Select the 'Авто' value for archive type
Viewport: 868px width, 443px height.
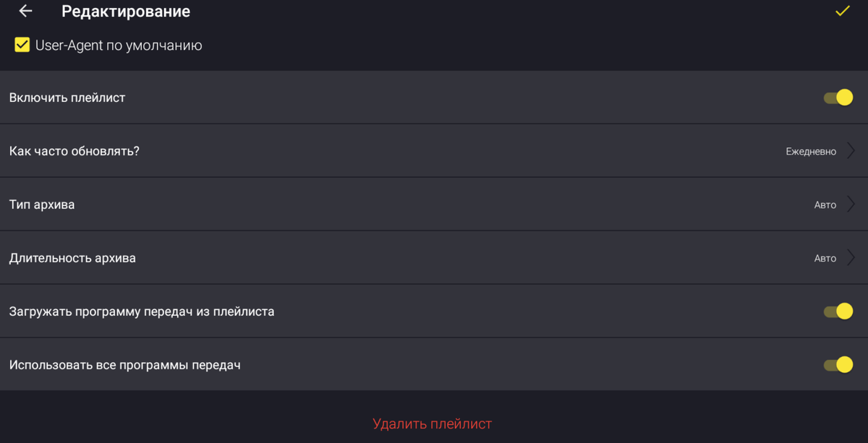click(x=825, y=205)
